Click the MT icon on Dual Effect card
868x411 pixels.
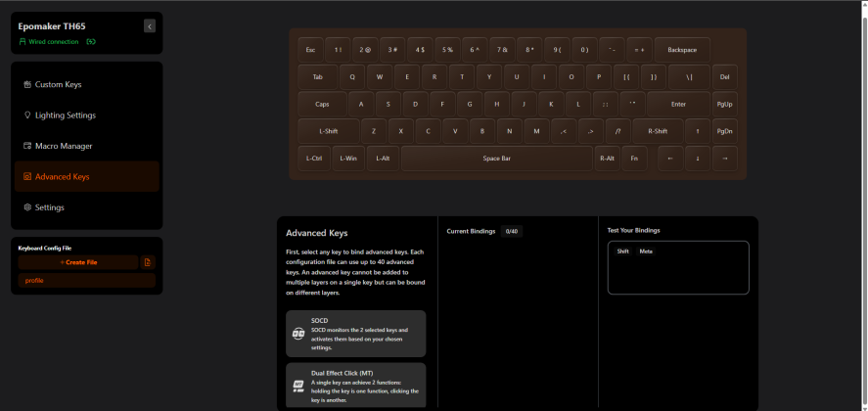298,387
